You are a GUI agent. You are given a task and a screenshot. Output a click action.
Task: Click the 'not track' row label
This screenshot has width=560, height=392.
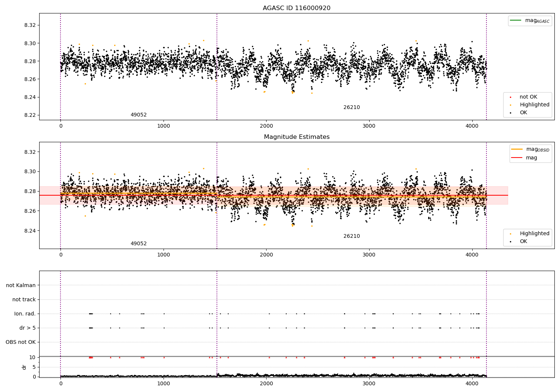24,300
